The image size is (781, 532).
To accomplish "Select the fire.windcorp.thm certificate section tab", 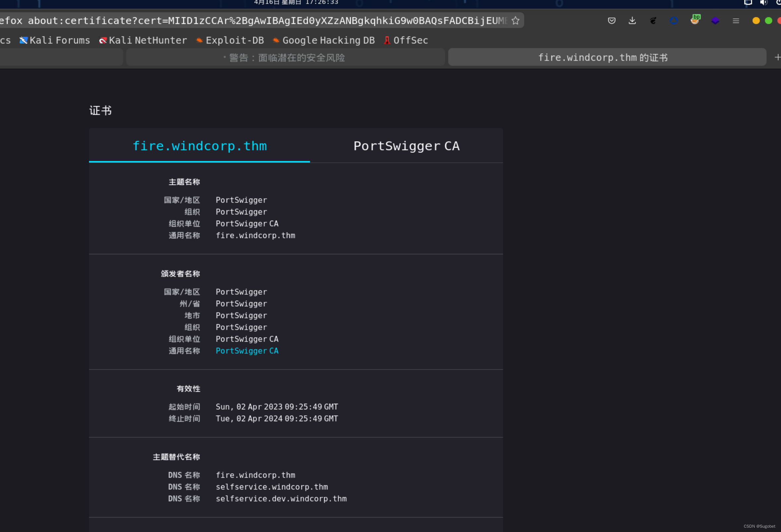I will pyautogui.click(x=199, y=146).
